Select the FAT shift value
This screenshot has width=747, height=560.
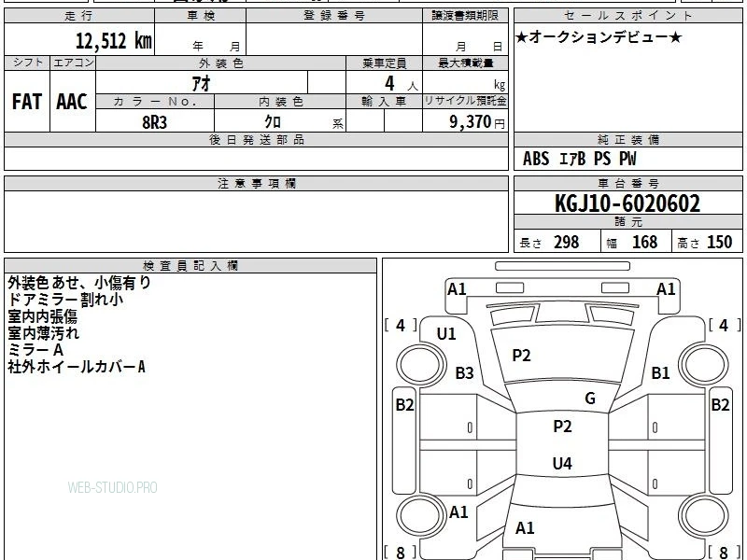point(27,102)
